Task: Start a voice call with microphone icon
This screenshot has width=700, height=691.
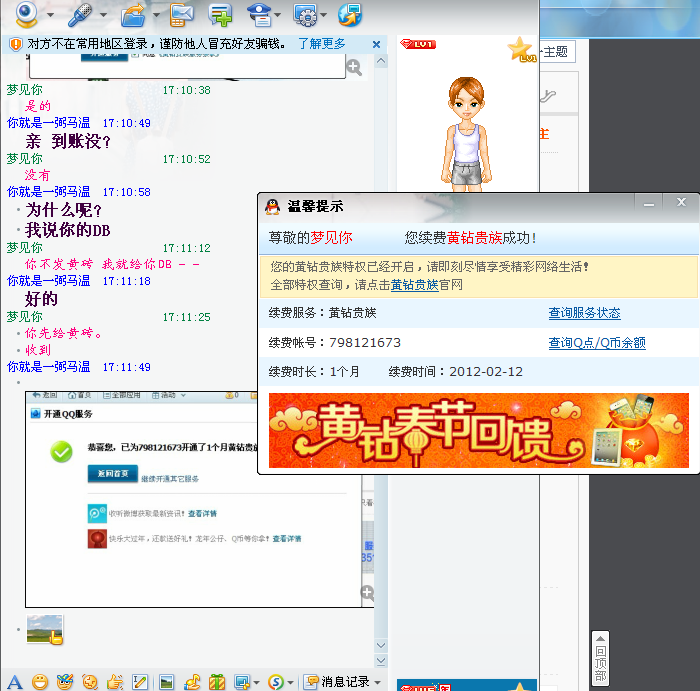Action: [x=80, y=14]
